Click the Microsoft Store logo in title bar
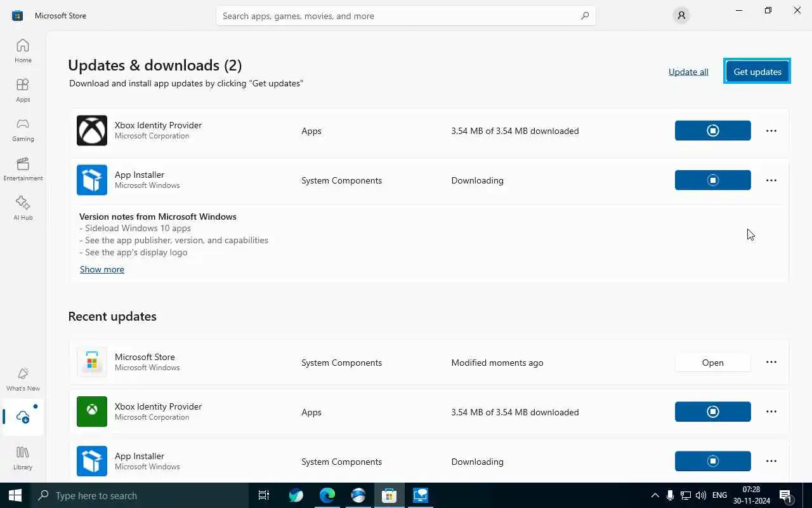The image size is (812, 508). [x=18, y=16]
